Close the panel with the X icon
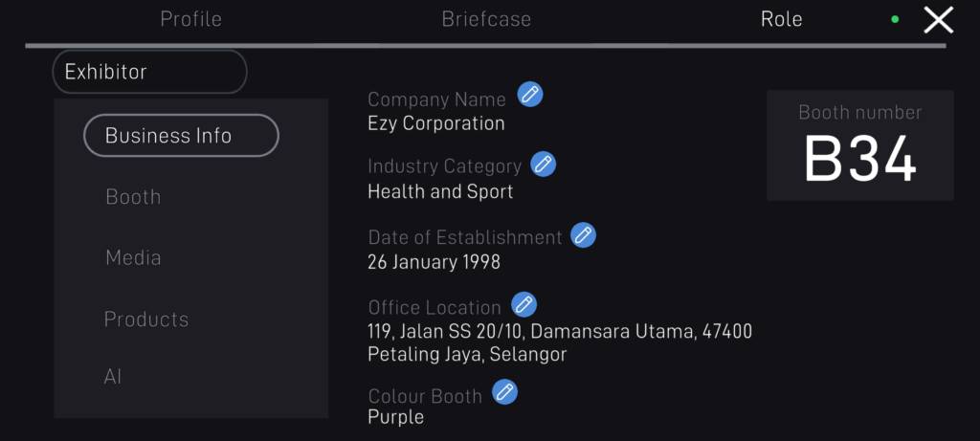The width and height of the screenshot is (980, 441). pyautogui.click(x=938, y=20)
